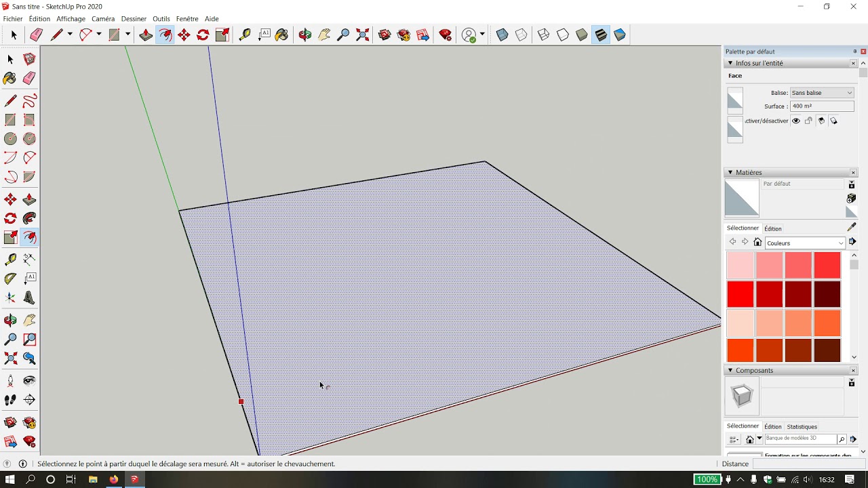Image resolution: width=868 pixels, height=488 pixels.
Task: Open the Rectangle shape dropdown arrow
Action: click(127, 35)
